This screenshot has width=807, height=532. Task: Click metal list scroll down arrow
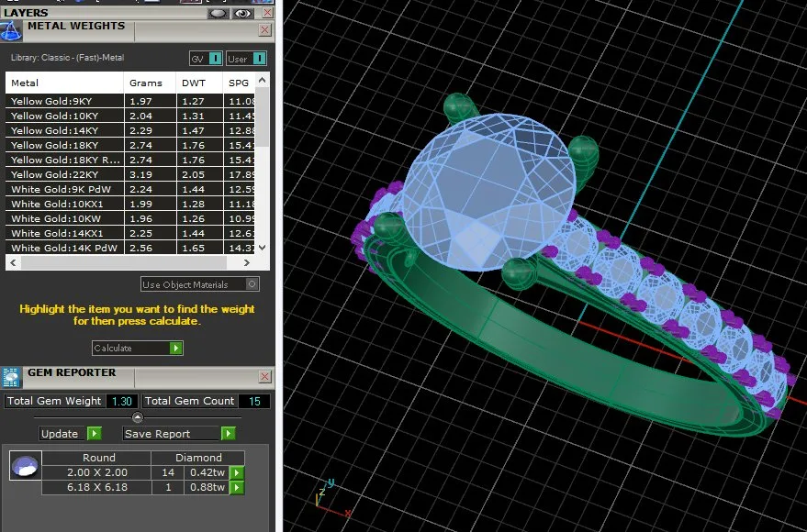(x=263, y=248)
